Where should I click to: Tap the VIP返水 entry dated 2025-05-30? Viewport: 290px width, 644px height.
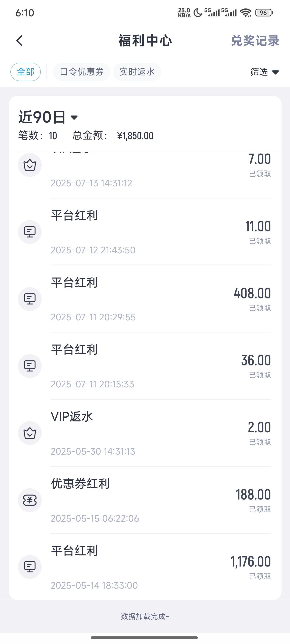tap(160, 433)
